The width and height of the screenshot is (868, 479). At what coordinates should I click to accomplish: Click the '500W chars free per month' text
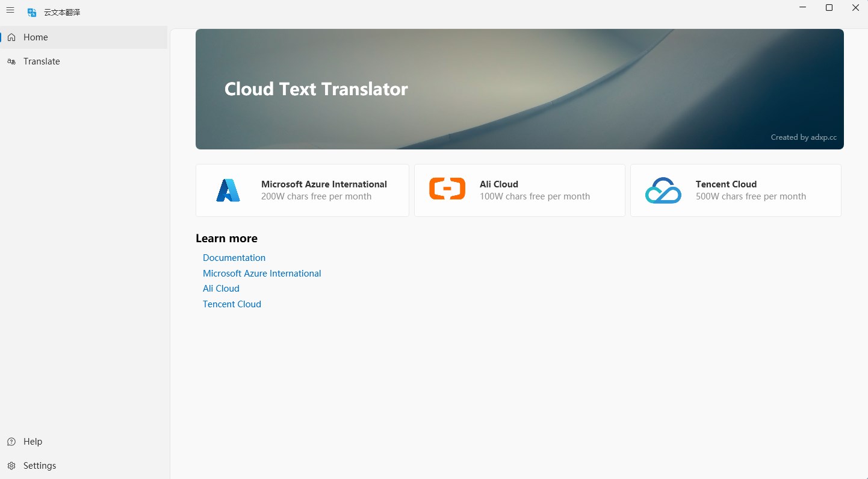(751, 196)
